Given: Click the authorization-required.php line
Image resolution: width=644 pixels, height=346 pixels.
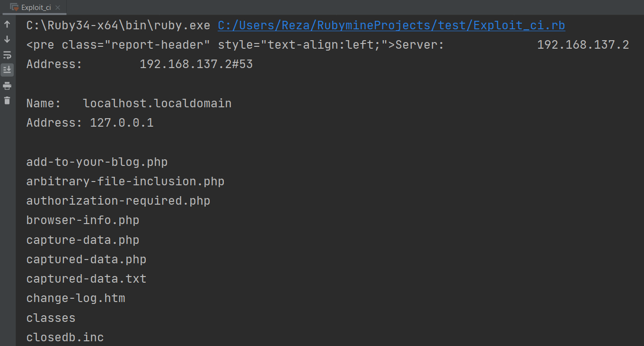Looking at the screenshot, I should 118,201.
